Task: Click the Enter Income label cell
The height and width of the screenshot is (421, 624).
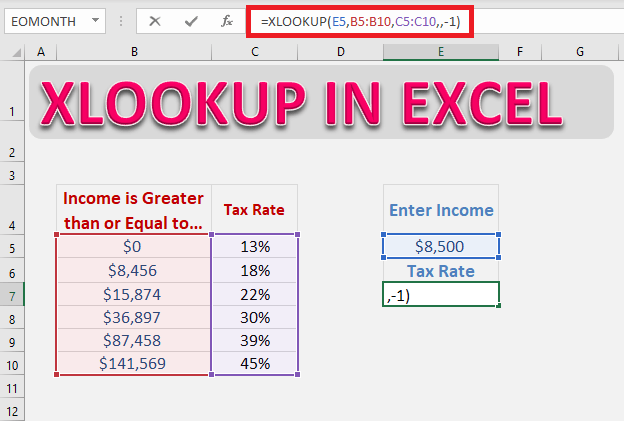Action: coord(441,210)
